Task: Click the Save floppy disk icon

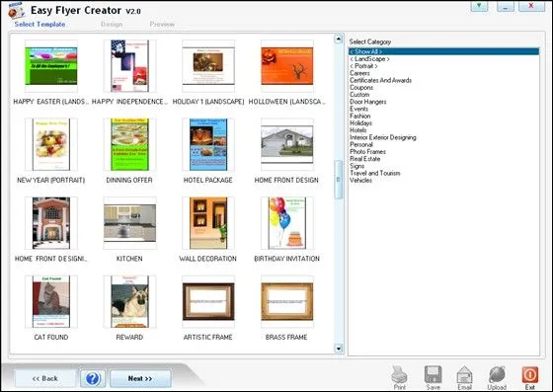Action: [x=433, y=375]
